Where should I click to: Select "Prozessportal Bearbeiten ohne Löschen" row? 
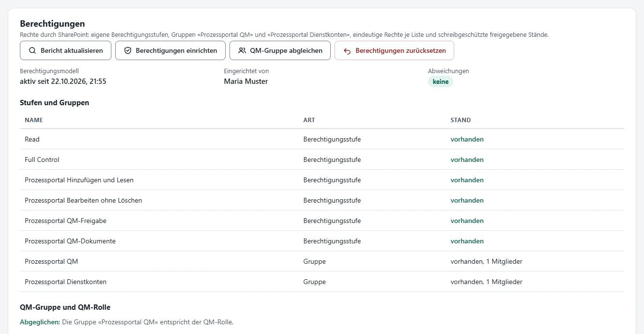click(x=322, y=200)
